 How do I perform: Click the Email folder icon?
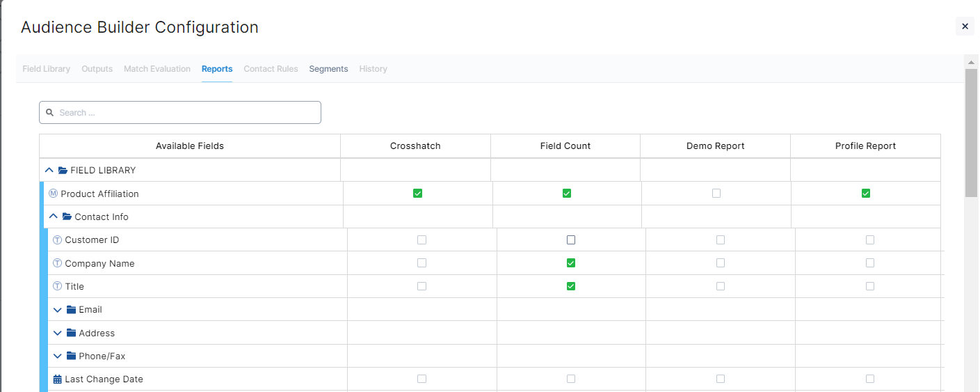pyautogui.click(x=71, y=310)
